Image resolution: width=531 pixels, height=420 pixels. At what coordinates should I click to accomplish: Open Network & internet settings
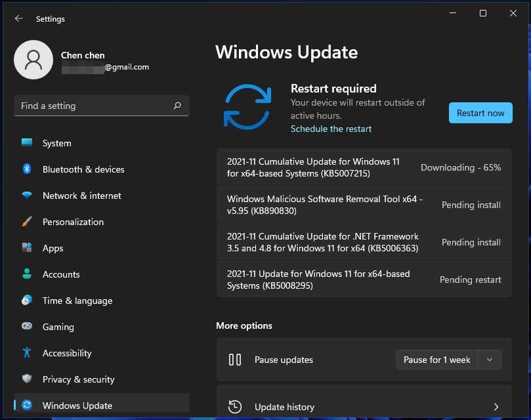click(102, 196)
